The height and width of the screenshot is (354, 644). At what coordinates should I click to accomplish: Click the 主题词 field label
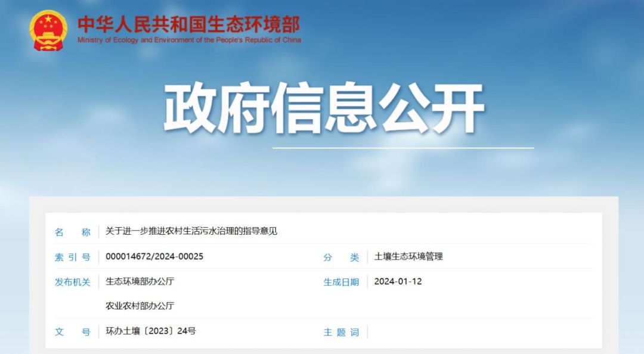point(341,332)
